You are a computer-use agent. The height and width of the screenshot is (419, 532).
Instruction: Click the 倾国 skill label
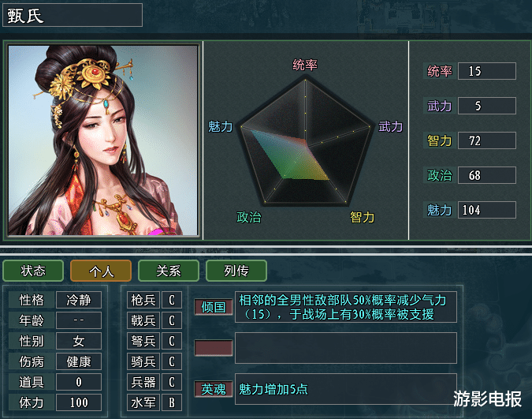pyautogui.click(x=214, y=307)
